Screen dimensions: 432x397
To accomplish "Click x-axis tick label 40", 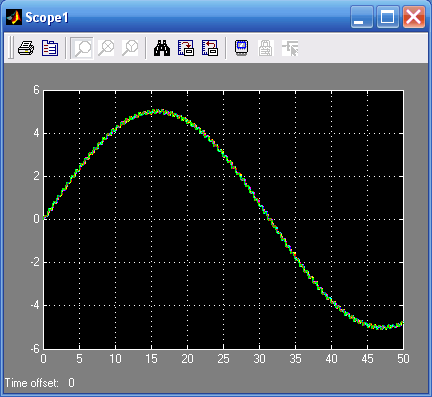I will (x=331, y=359).
